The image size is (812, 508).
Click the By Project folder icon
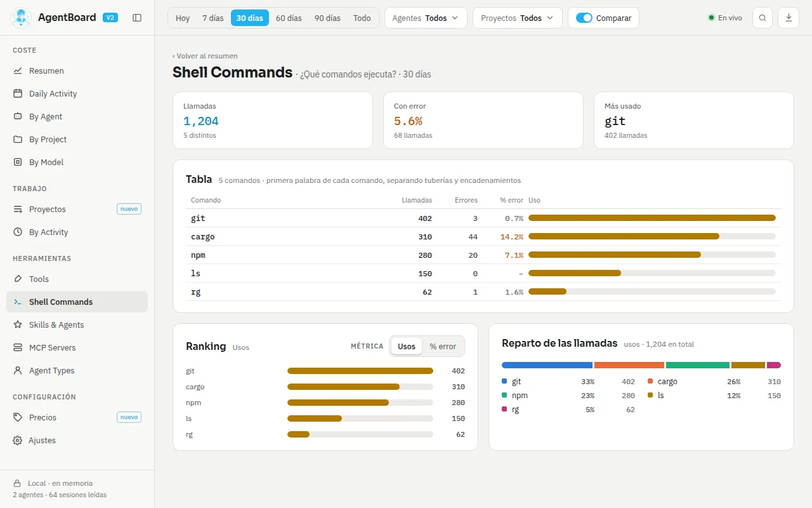[18, 140]
